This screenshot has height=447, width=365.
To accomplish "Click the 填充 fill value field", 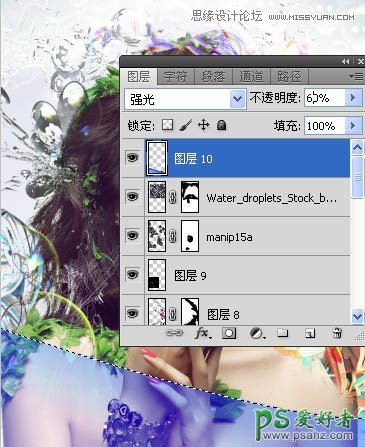I will (x=324, y=126).
